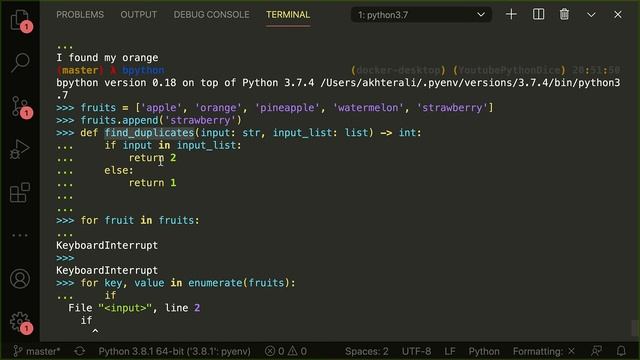Screen dimensions: 640x360
Task: Toggle Formatting status item
Action: pyautogui.click(x=544, y=351)
